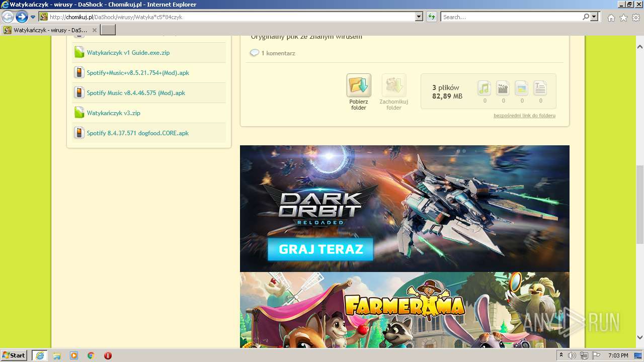The width and height of the screenshot is (644, 362).
Task: Click the page scrollbar up arrow
Action: (x=639, y=47)
